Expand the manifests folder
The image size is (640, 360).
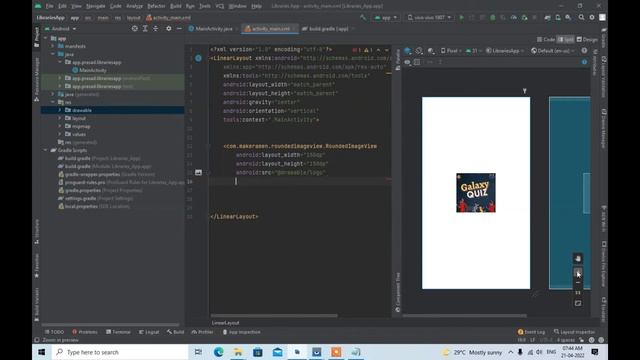[53, 46]
